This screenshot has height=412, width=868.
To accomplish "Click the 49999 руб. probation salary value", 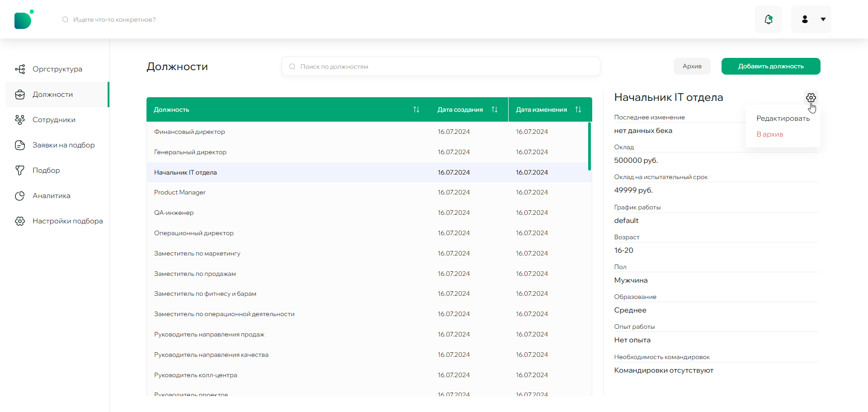I will coord(633,190).
